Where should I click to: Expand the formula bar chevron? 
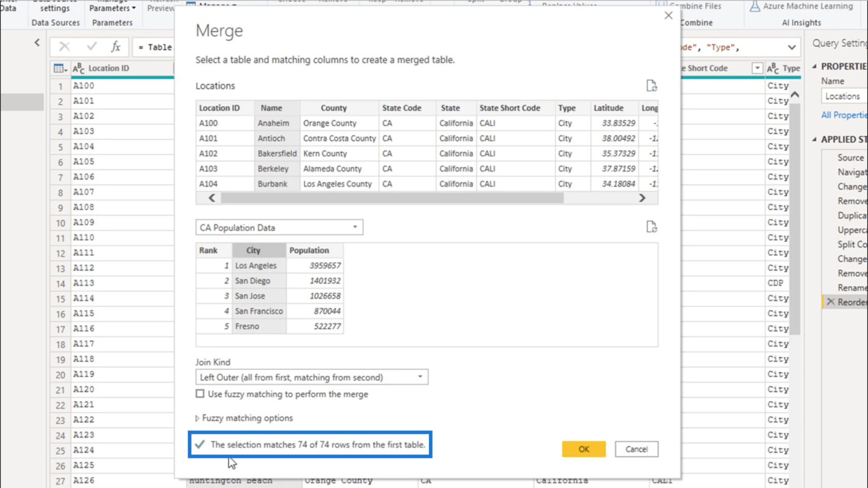(x=792, y=48)
